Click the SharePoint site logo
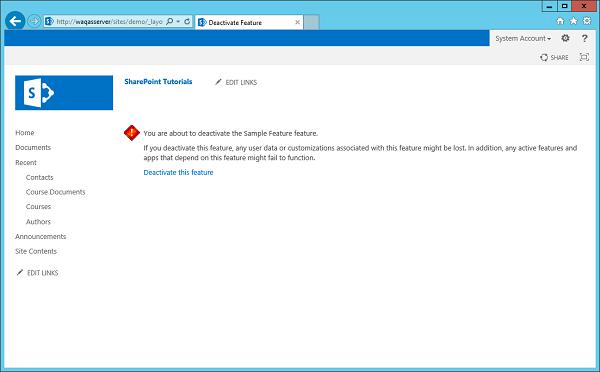 (64, 93)
